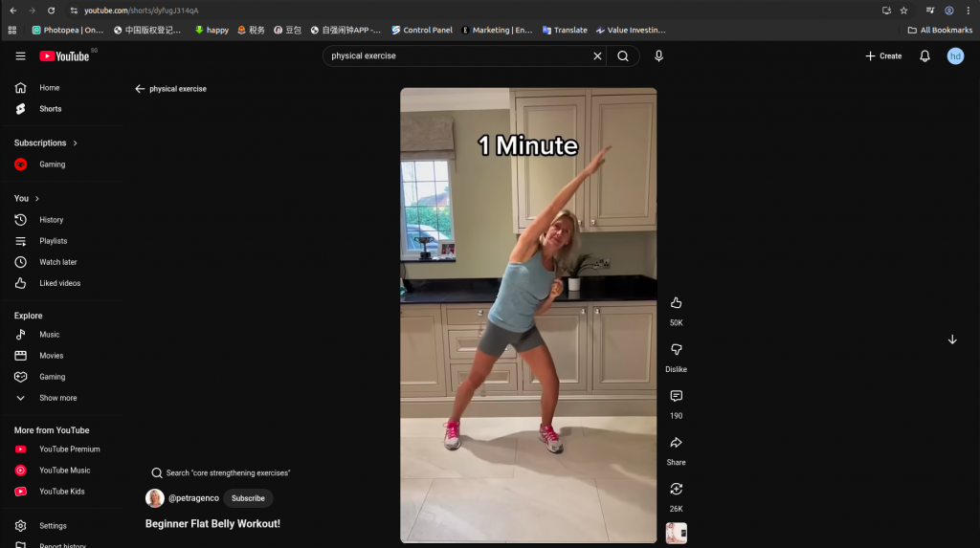Click the @petragenco channel link

click(193, 498)
